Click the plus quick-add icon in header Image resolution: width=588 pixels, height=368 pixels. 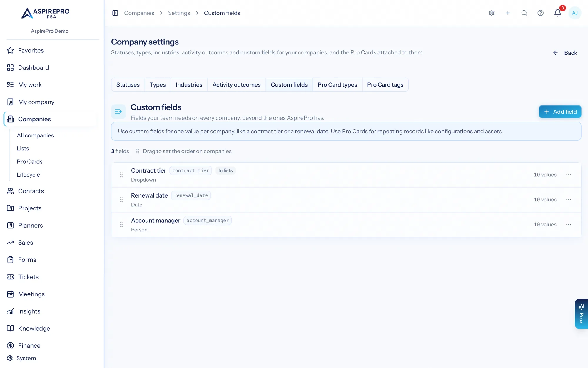[x=508, y=13]
